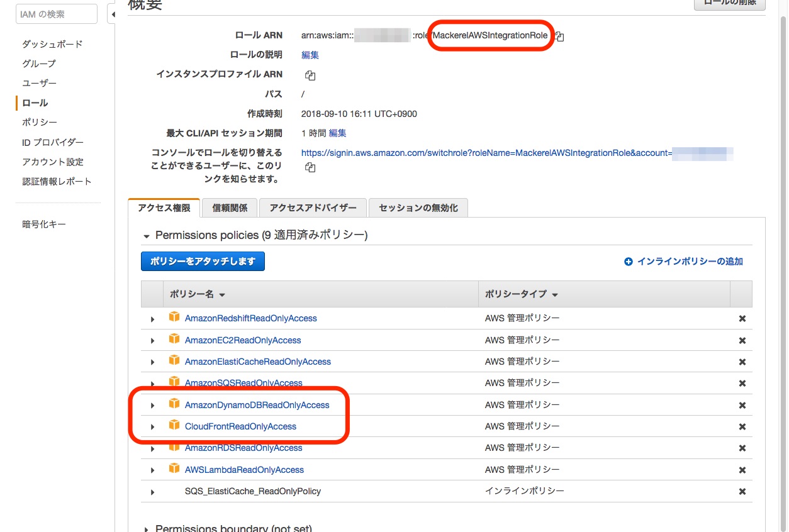The height and width of the screenshot is (532, 789).
Task: Expand SQS_ElastiCache_ReadOnlyPolicy row details
Action: pyautogui.click(x=152, y=492)
